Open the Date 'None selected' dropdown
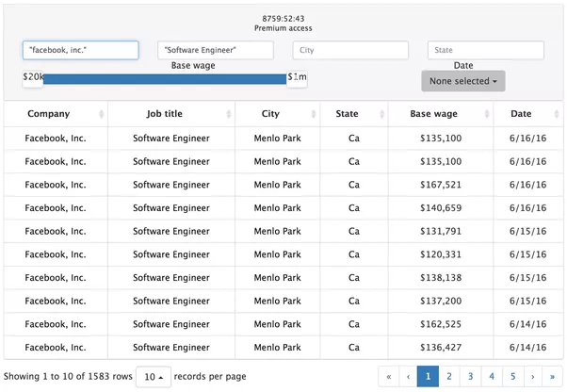 pyautogui.click(x=463, y=81)
